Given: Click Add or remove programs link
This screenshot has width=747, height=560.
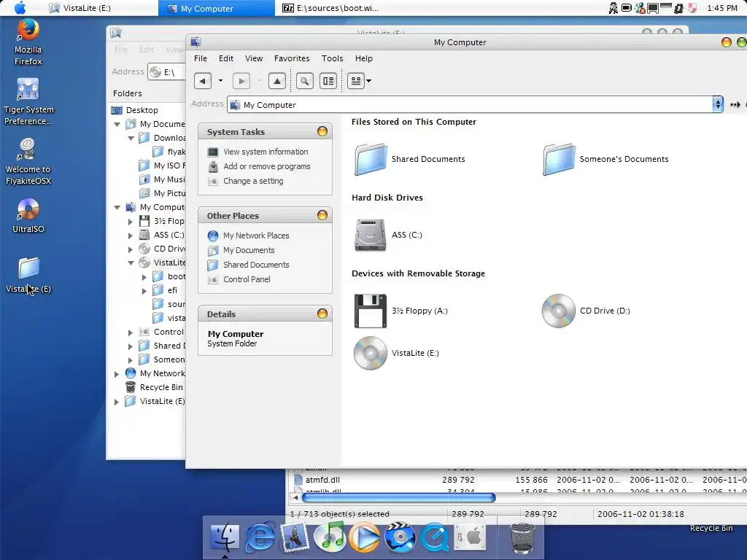Looking at the screenshot, I should tap(267, 166).
